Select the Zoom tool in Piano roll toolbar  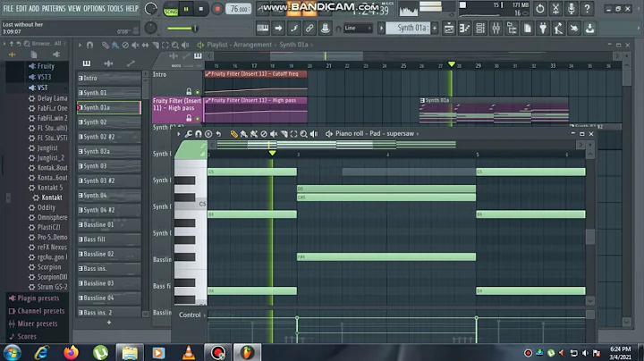pyautogui.click(x=303, y=134)
